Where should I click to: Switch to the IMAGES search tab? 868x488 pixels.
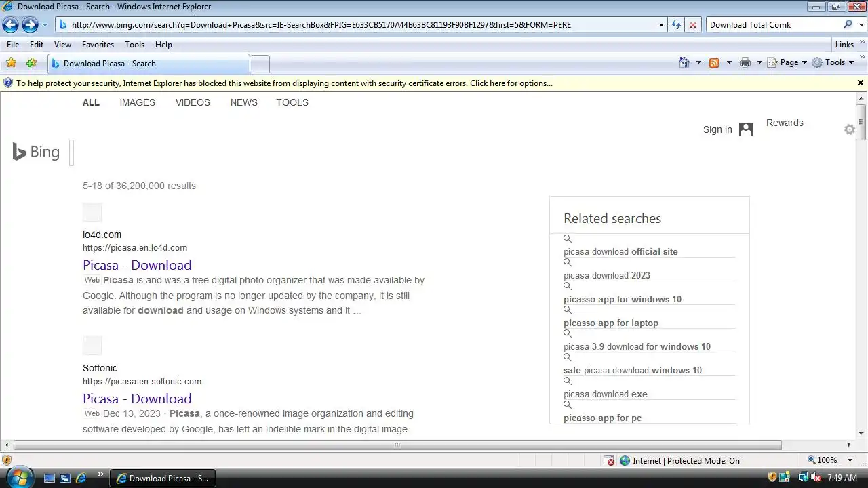point(137,102)
